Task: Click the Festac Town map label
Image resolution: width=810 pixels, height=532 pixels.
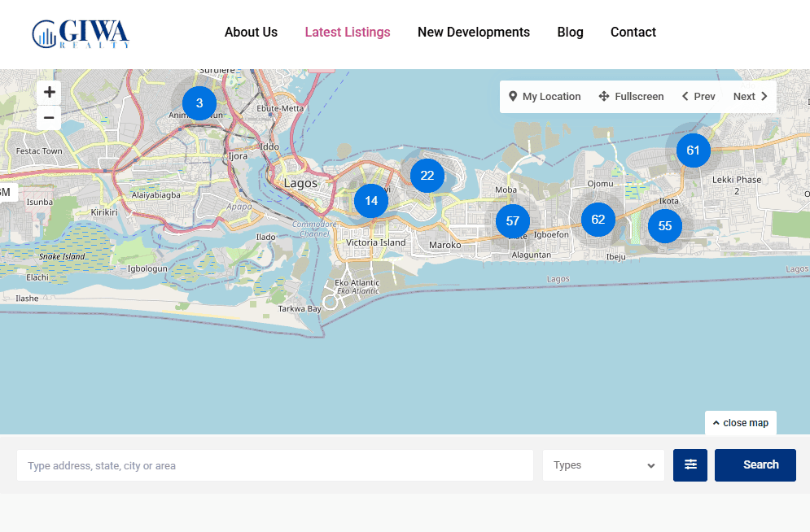Action: click(39, 151)
